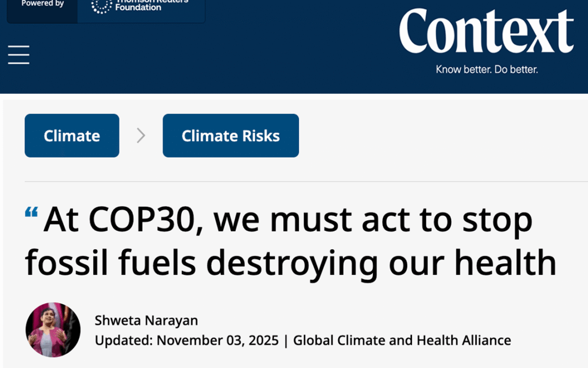Click the Context logo
The height and width of the screenshot is (368, 588).
tap(486, 34)
